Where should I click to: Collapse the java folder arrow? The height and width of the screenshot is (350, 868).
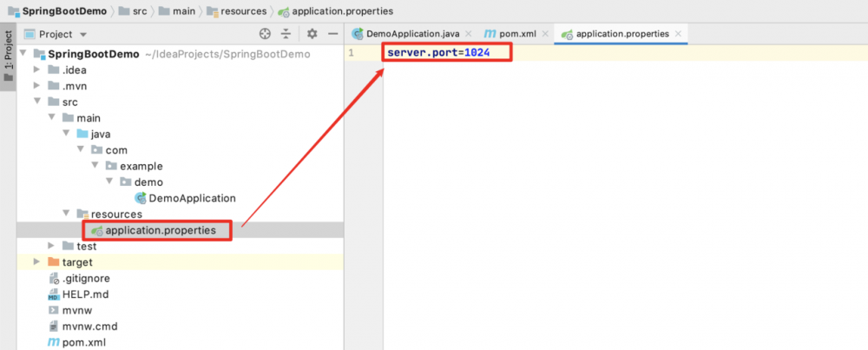coord(66,134)
